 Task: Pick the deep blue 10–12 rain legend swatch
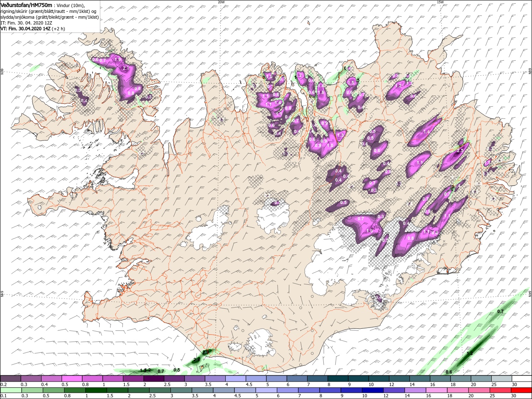coord(372,391)
